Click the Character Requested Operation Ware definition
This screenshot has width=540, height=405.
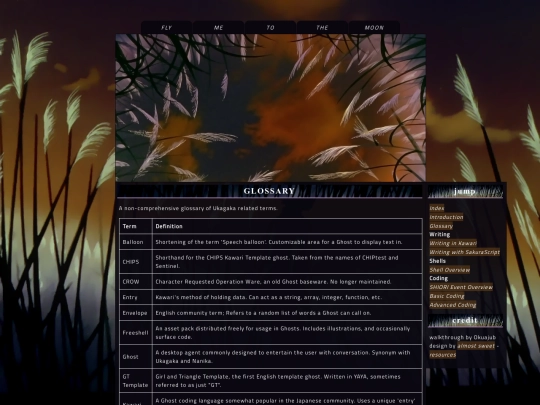tap(273, 282)
